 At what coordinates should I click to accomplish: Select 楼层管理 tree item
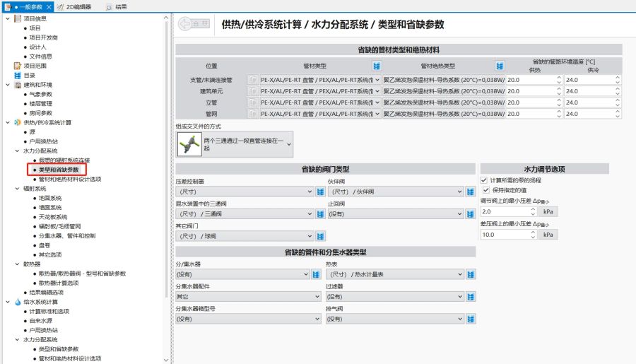pos(40,103)
